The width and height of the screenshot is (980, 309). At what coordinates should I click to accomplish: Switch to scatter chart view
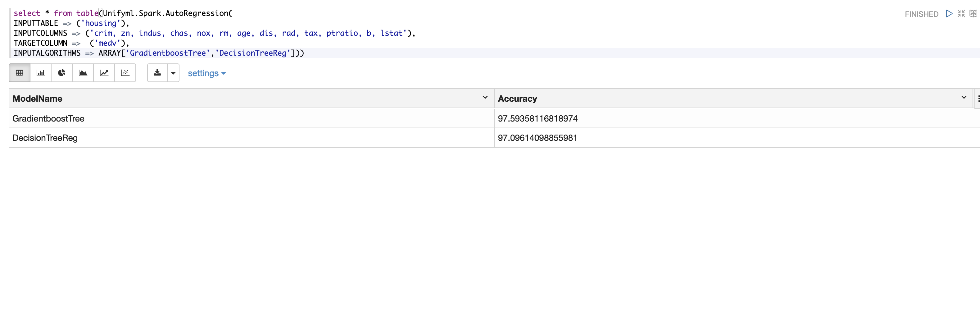click(x=125, y=73)
